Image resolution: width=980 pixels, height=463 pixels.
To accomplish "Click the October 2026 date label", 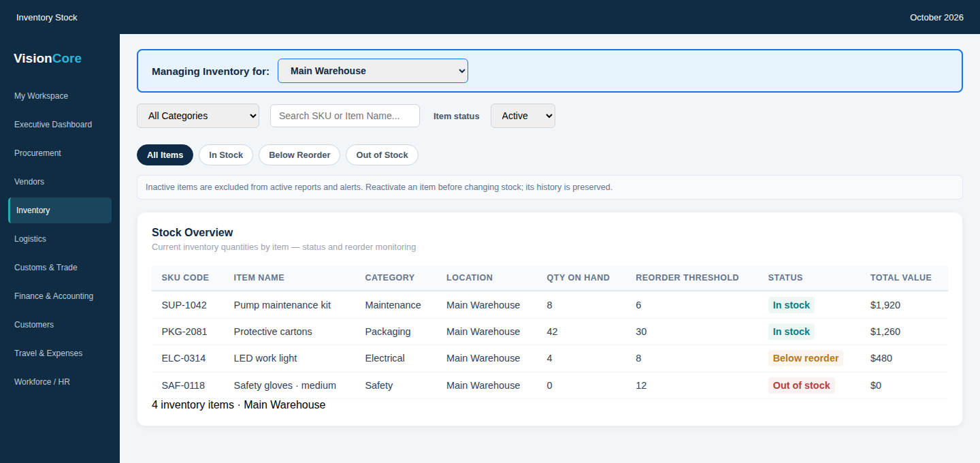I will pyautogui.click(x=936, y=18).
